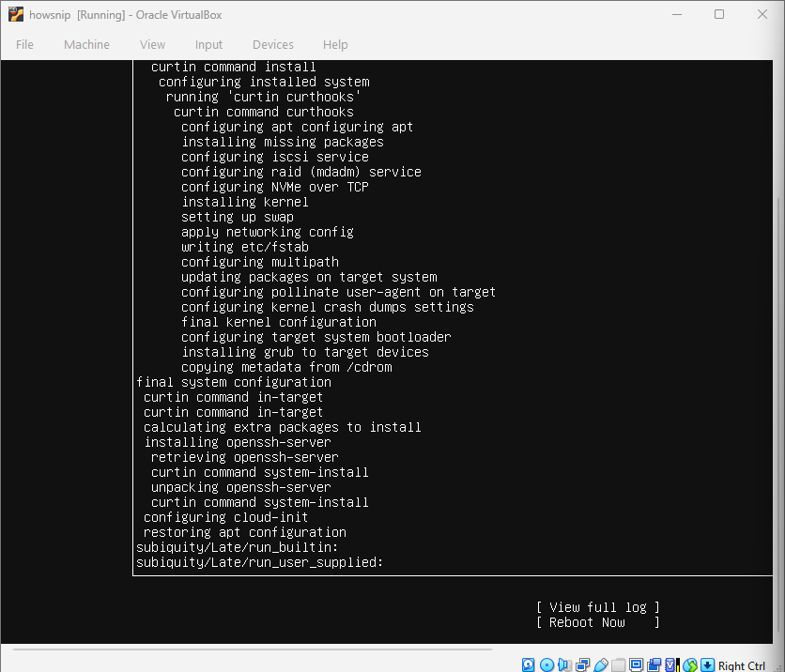The image size is (785, 672).
Task: Close the VirtualBox window
Action: pyautogui.click(x=762, y=14)
